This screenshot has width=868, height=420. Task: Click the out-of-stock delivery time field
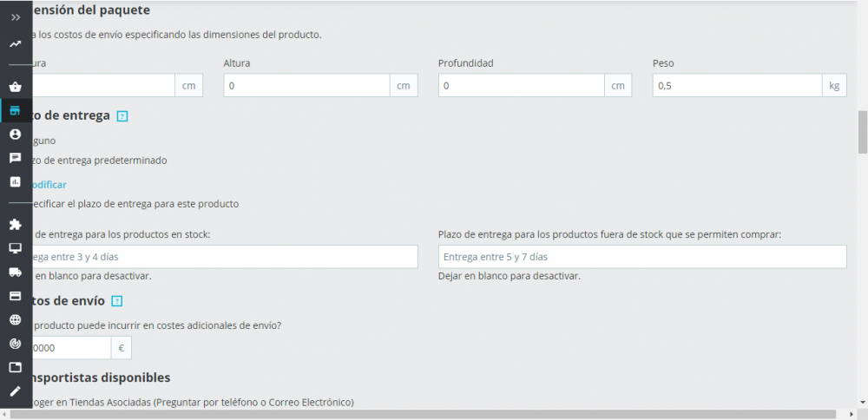pos(641,257)
